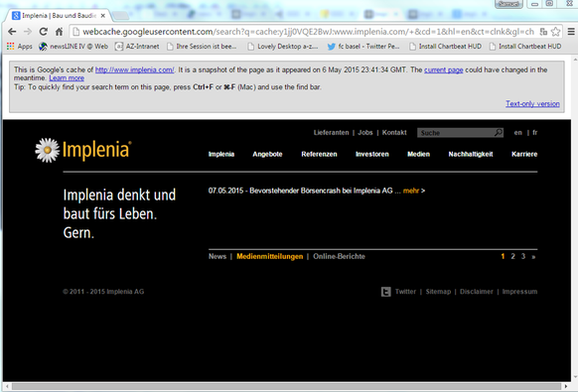The height and width of the screenshot is (392, 578).
Task: Click the translate icon in address bar
Action: coord(543,32)
